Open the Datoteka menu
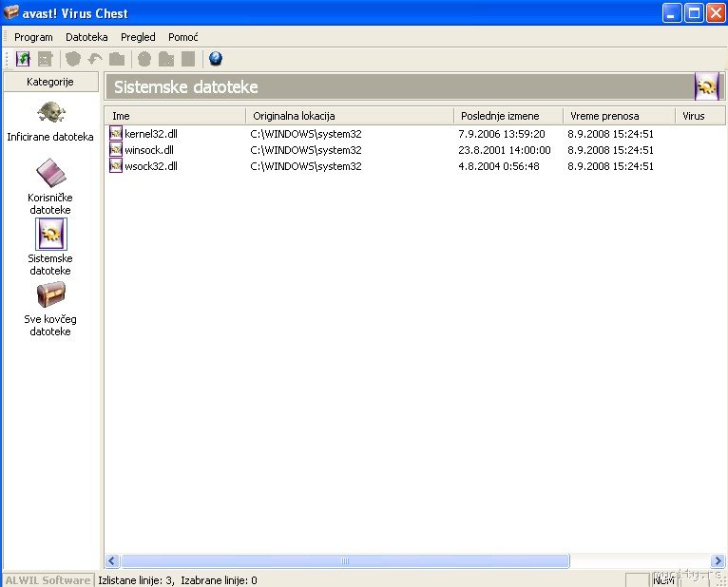The image size is (728, 587). (86, 37)
